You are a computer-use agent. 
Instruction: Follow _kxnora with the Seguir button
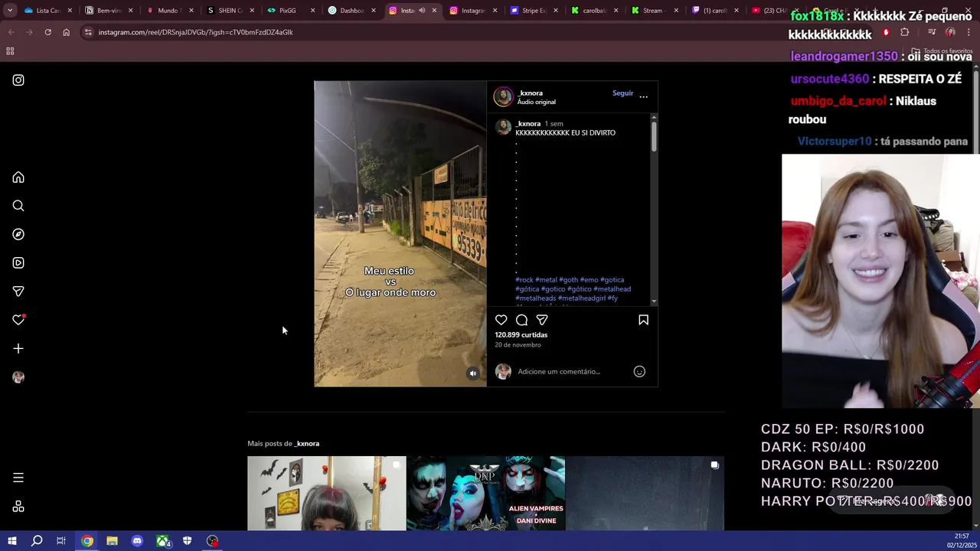pyautogui.click(x=622, y=93)
